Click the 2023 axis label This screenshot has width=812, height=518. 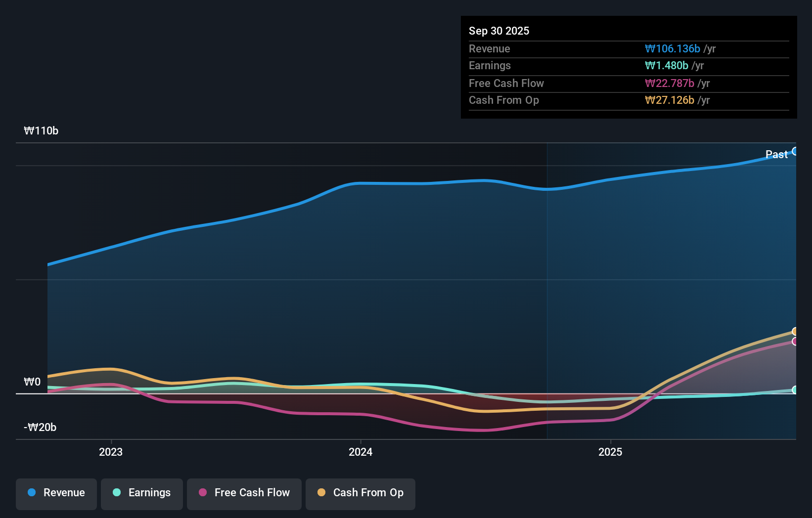(110, 452)
